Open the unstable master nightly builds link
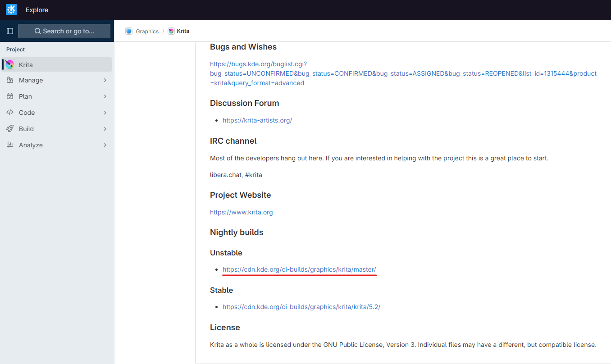 [x=299, y=269]
